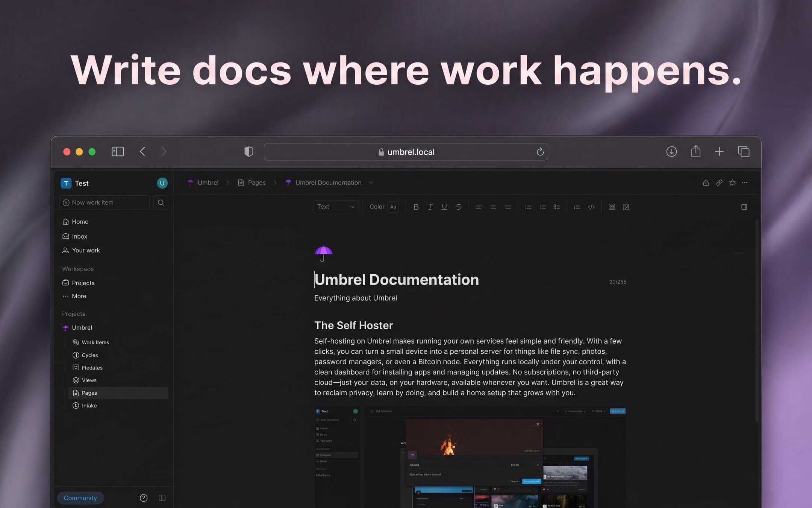Image resolution: width=812 pixels, height=508 pixels.
Task: Center align the text
Action: (x=493, y=207)
